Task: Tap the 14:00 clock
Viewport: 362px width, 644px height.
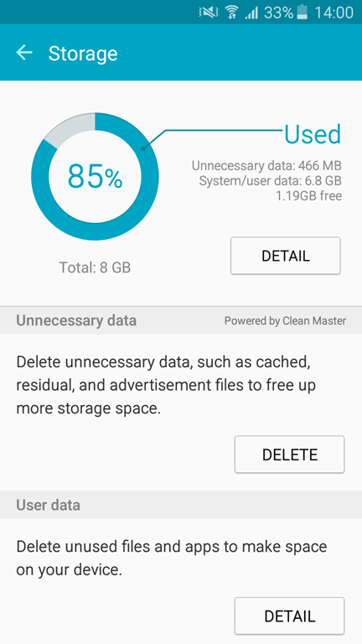Action: click(x=334, y=13)
